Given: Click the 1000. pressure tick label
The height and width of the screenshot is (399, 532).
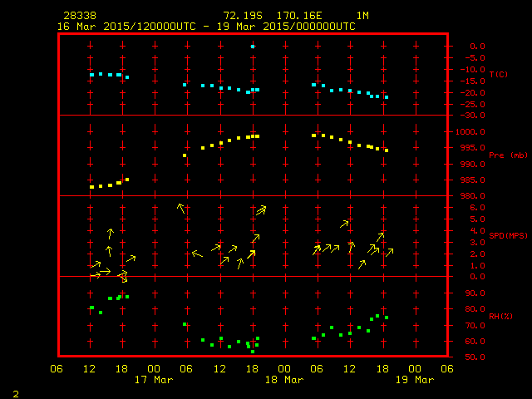Looking at the screenshot, I should (465, 132).
